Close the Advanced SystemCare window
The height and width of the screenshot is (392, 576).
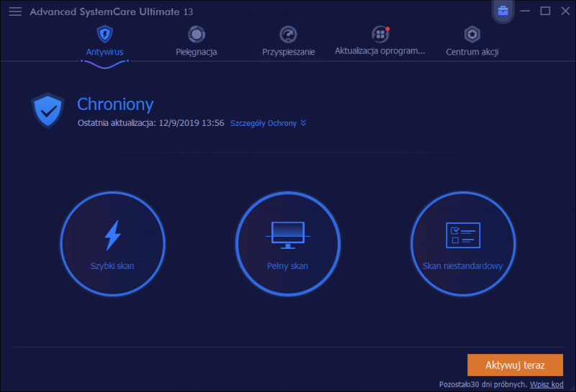click(x=565, y=11)
